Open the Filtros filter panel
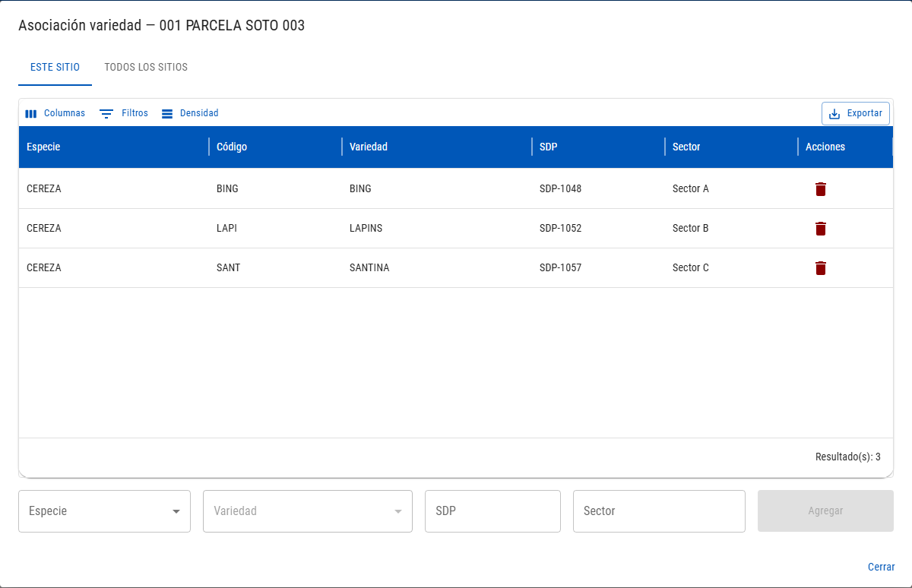The width and height of the screenshot is (912, 588). point(124,113)
